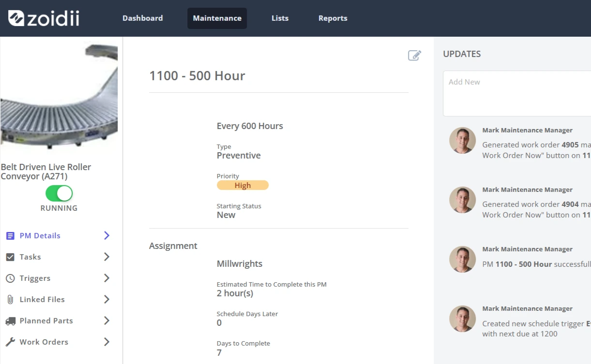Click the 'New' starting status value
The width and height of the screenshot is (591, 364).
coord(226,215)
